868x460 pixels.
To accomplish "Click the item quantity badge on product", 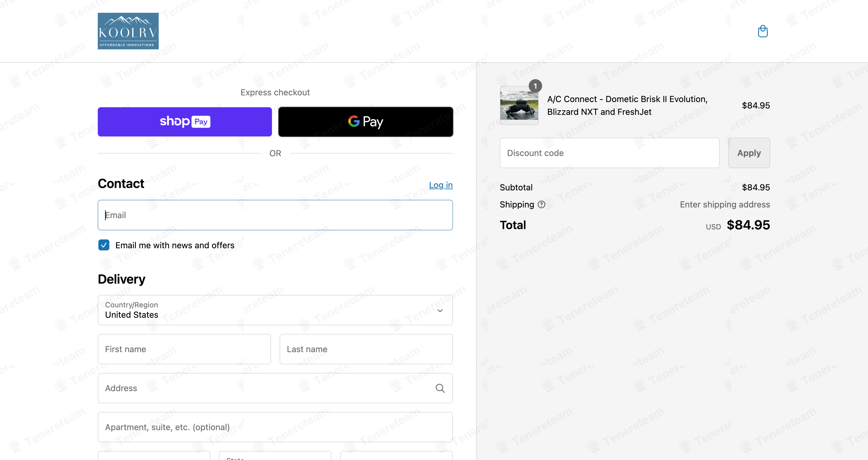I will click(x=535, y=86).
